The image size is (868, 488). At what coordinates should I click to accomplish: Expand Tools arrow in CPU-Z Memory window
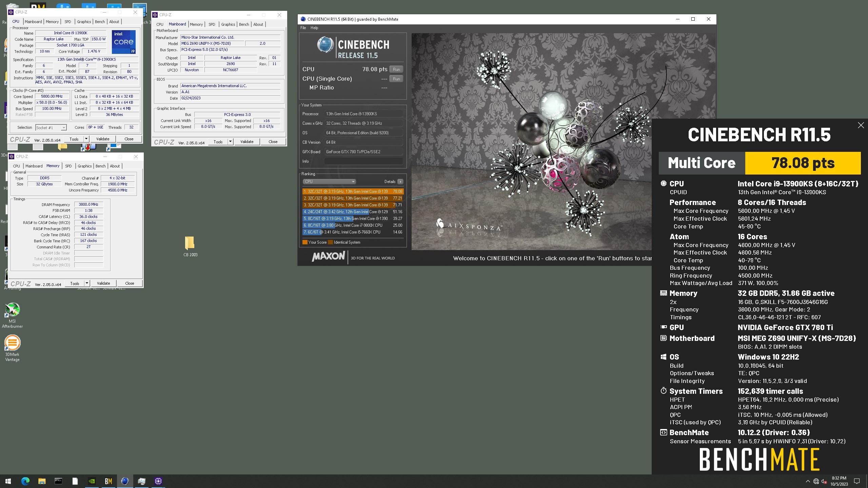(x=87, y=283)
